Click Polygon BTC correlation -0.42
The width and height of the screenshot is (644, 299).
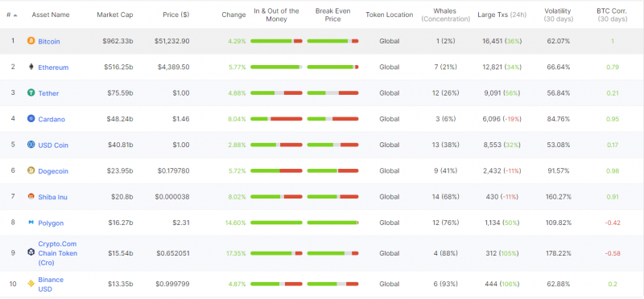[613, 223]
